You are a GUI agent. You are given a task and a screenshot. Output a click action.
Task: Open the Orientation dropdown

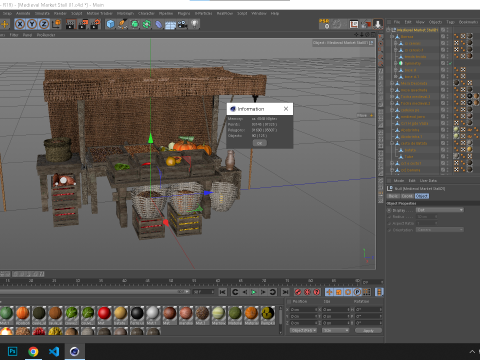click(440, 230)
